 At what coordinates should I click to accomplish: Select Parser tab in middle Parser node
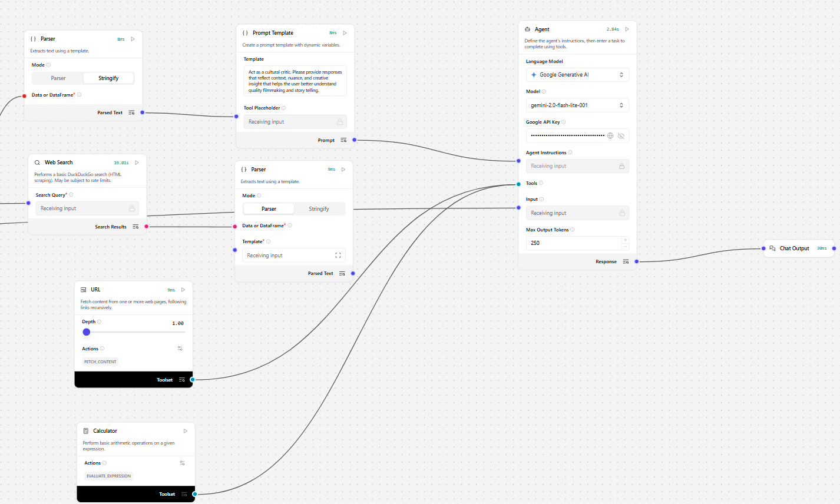click(269, 209)
